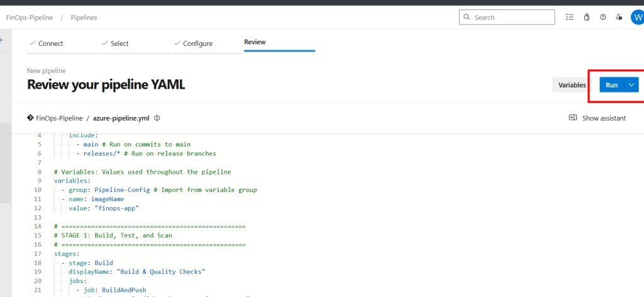The height and width of the screenshot is (297, 644).
Task: Go back to the Connect step
Action: point(50,43)
